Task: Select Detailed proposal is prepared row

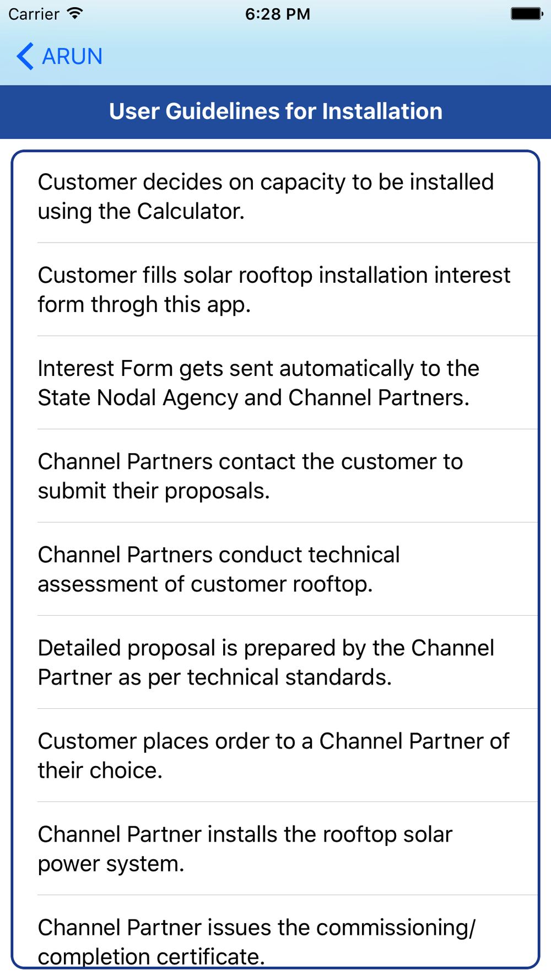Action: pyautogui.click(x=275, y=662)
